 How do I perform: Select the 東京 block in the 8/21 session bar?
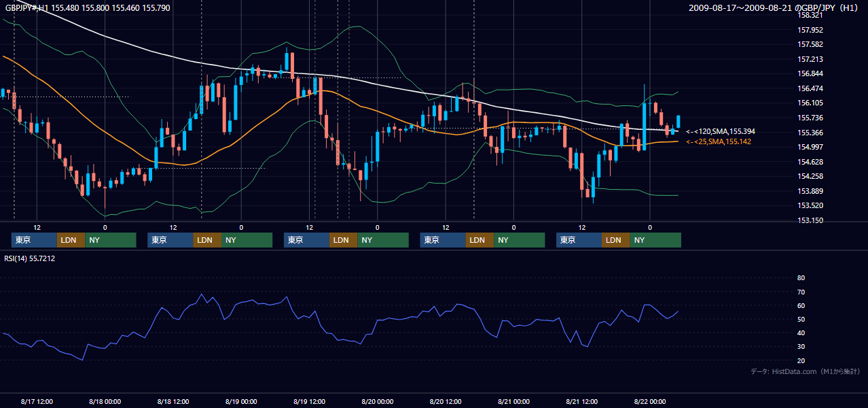(x=579, y=240)
